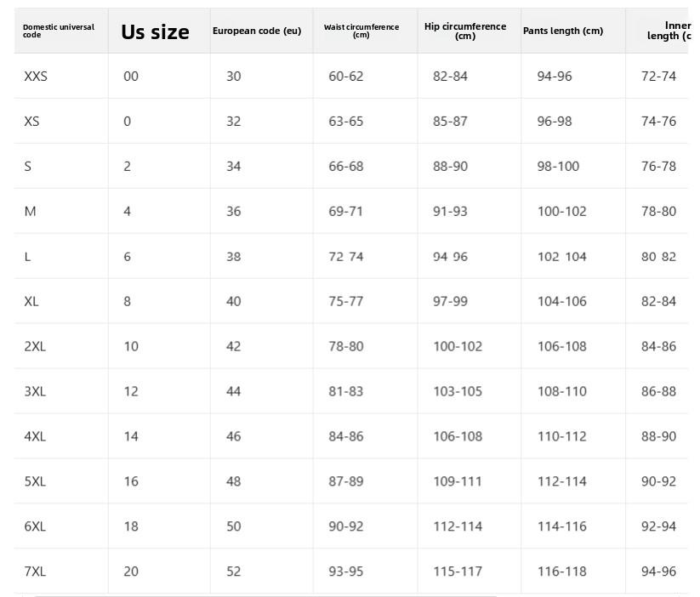
Task: Click US size 12 in 3XL row
Action: [x=131, y=392]
